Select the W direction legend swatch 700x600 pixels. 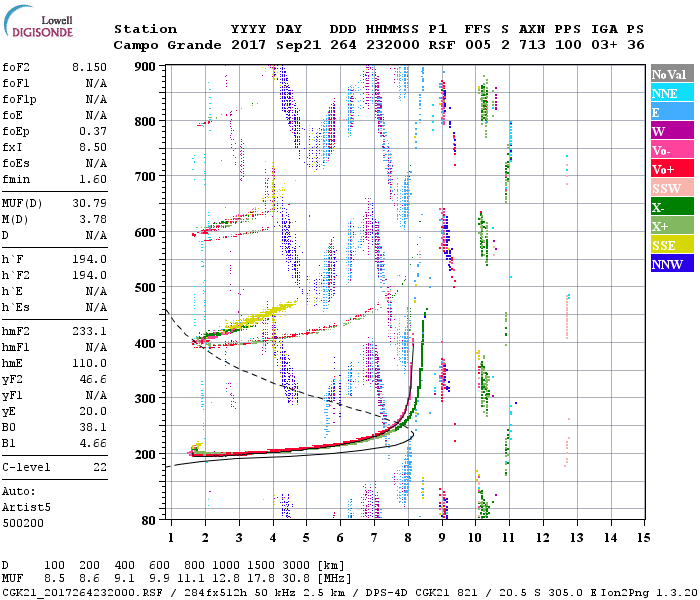[x=672, y=131]
